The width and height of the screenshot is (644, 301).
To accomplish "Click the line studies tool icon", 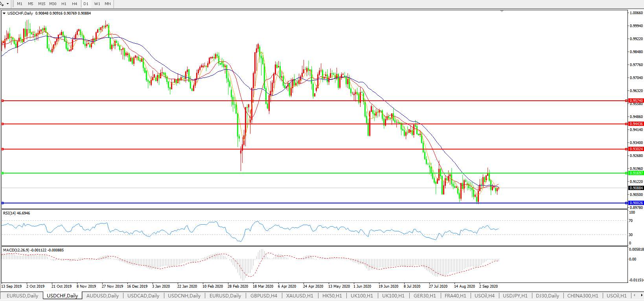I will [2, 4].
